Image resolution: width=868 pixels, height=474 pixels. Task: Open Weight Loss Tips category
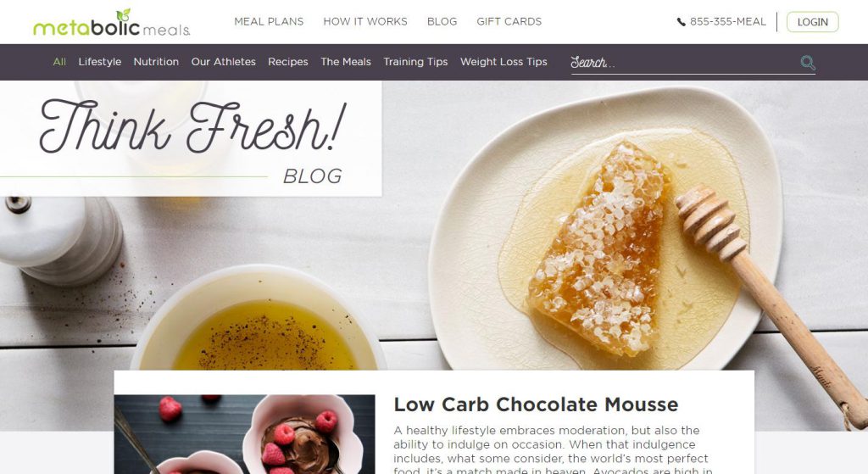pyautogui.click(x=504, y=62)
